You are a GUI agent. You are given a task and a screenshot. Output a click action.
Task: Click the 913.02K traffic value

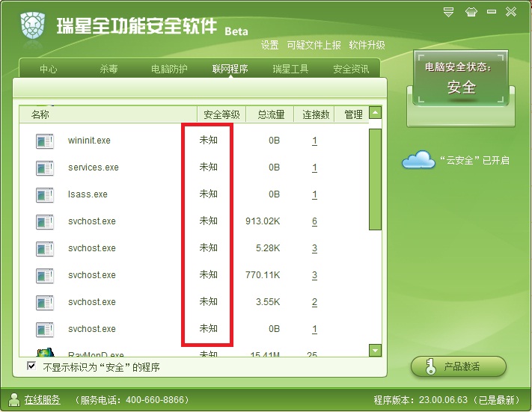[263, 221]
